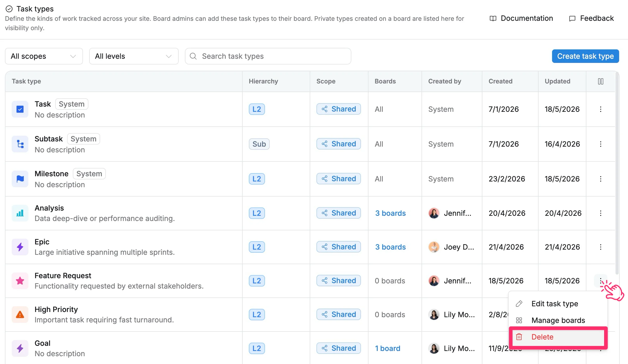Click the Analysis bar chart icon
The image size is (628, 364).
[x=20, y=213]
